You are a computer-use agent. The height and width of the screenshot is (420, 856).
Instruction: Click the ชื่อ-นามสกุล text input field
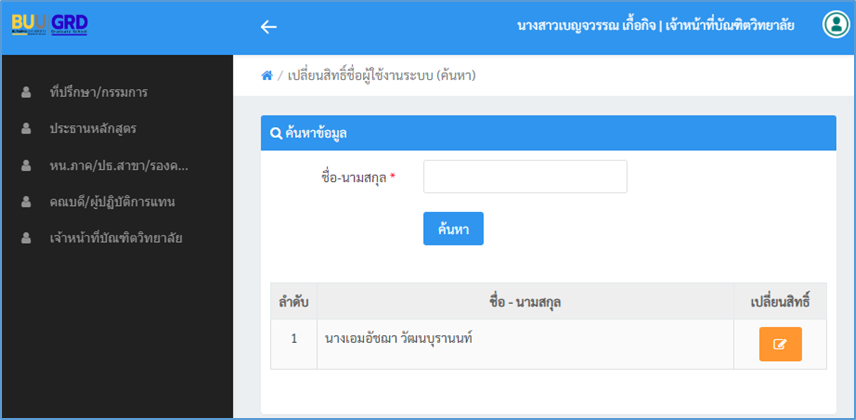click(x=525, y=176)
